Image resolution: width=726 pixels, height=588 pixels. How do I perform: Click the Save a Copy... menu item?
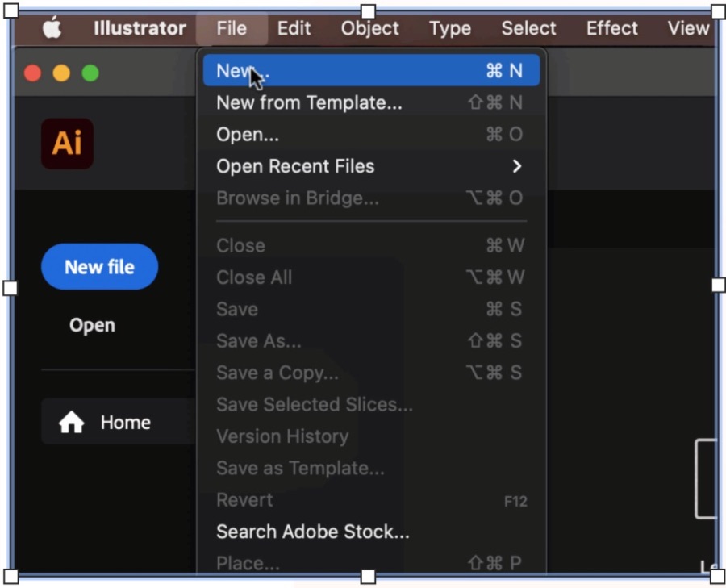coord(371,373)
